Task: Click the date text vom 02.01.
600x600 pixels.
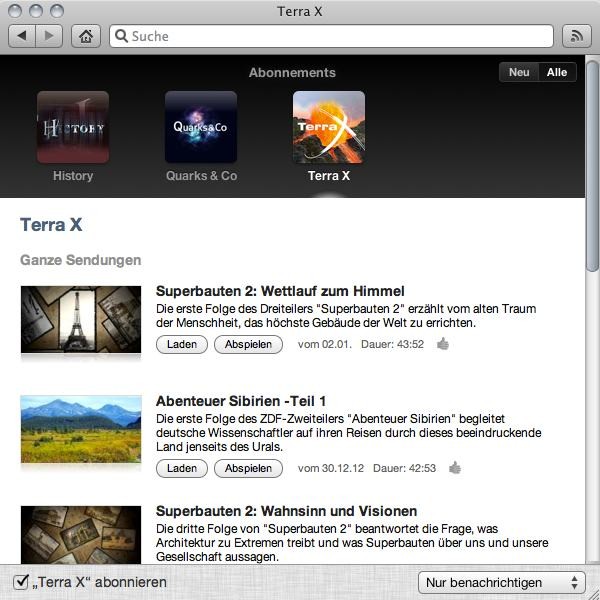Action: coord(324,344)
